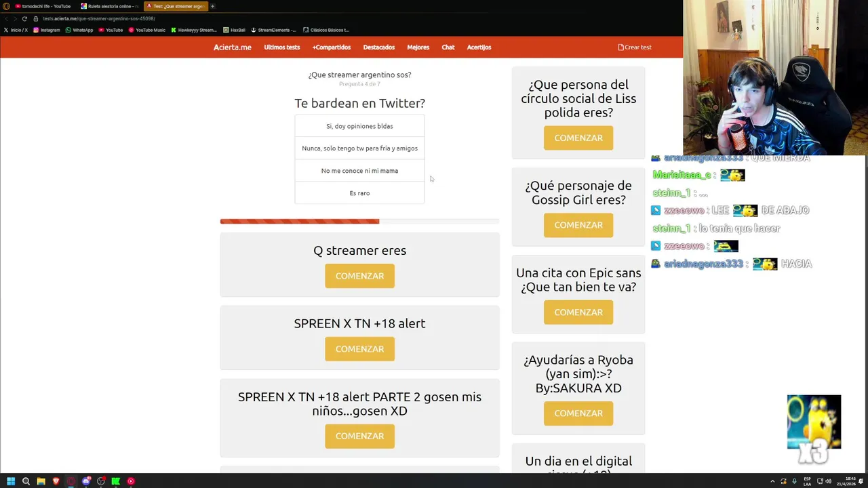This screenshot has width=868, height=488.
Task: Show hidden system tray icons
Action: point(772,481)
